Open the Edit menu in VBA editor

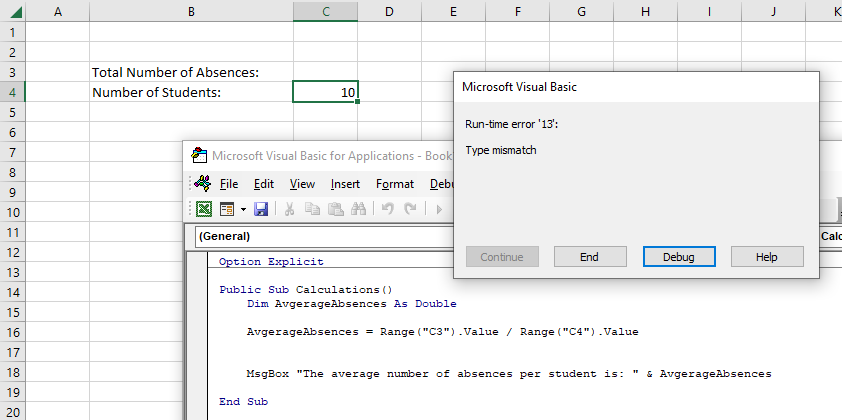click(264, 184)
